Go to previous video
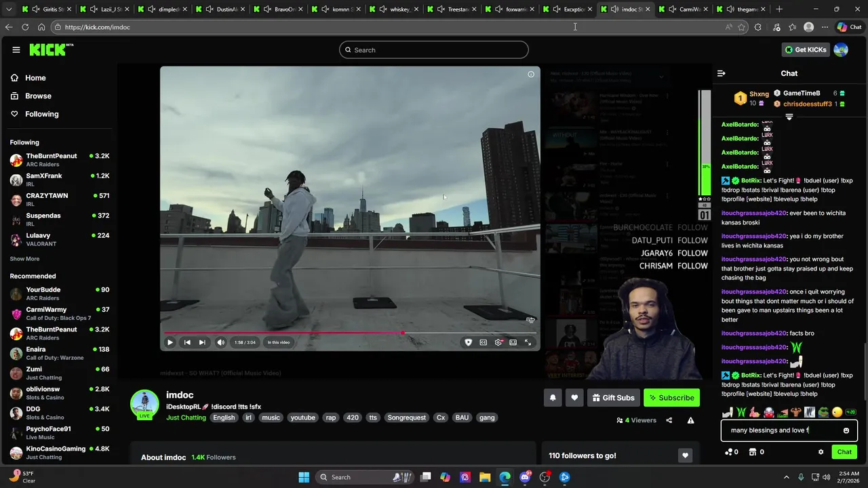Image resolution: width=868 pixels, height=488 pixels. 187,342
